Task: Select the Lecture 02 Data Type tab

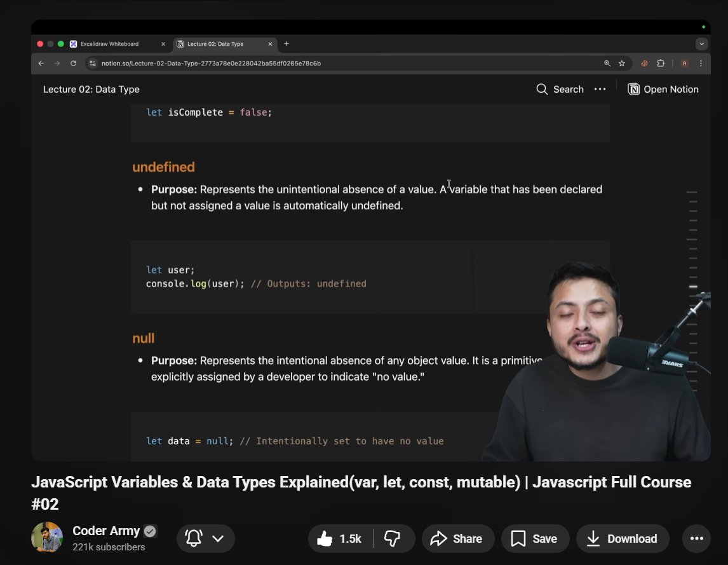Action: click(216, 44)
